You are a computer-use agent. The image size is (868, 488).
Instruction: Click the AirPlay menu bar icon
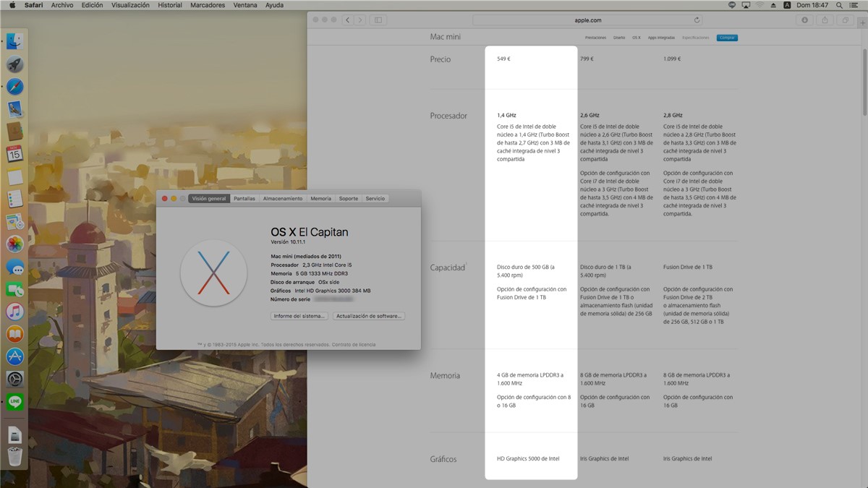click(x=746, y=5)
